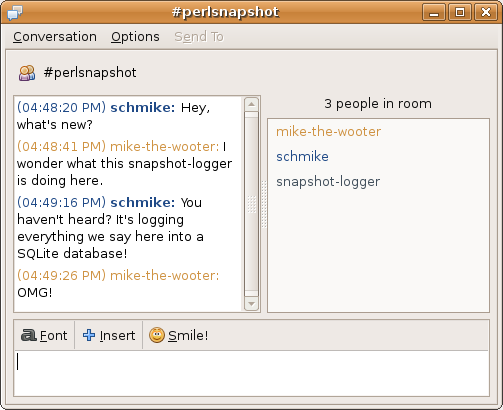Maximize the #perlsnapshot window
This screenshot has width=503, height=410.
(x=460, y=13)
